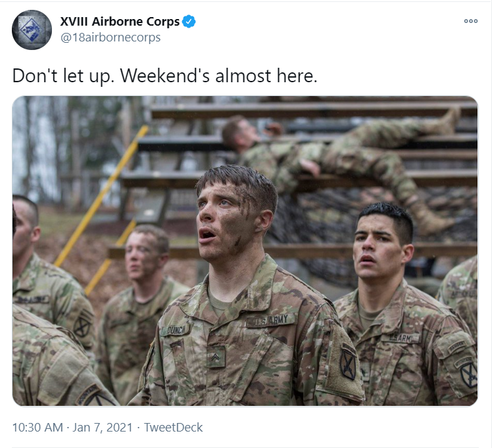Image resolution: width=492 pixels, height=448 pixels.
Task: Open the Jan 7, 2021 date link
Action: tap(103, 428)
